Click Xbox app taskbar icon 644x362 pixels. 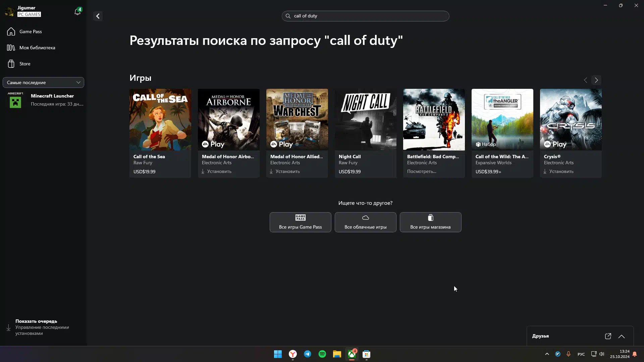(x=352, y=354)
